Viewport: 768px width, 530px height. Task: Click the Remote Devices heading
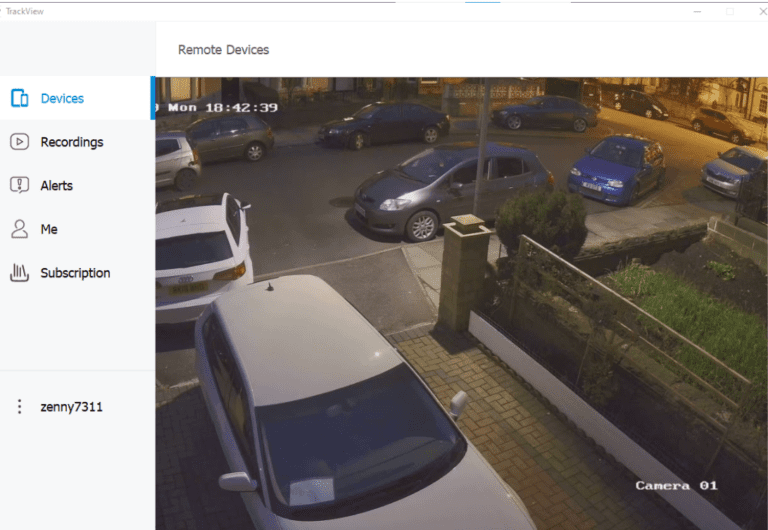pos(223,50)
